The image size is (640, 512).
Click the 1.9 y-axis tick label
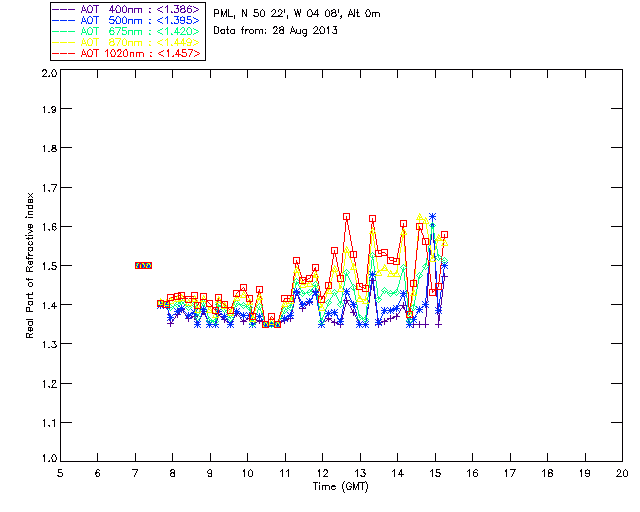coord(49,109)
